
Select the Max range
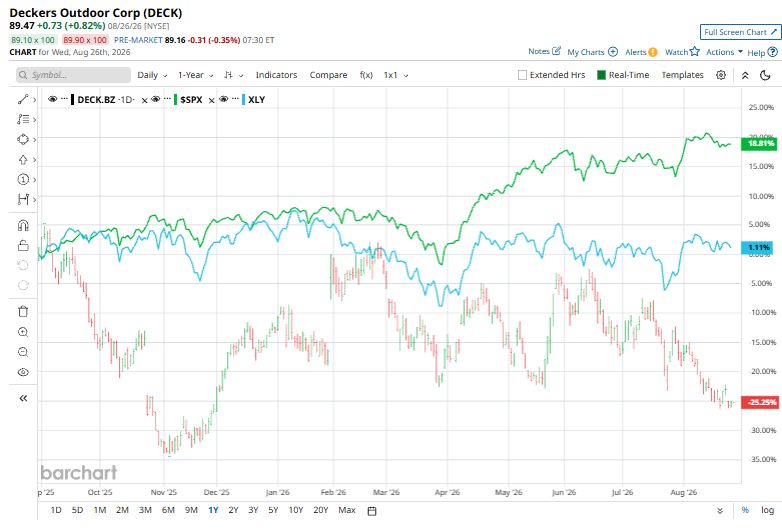pyautogui.click(x=347, y=510)
